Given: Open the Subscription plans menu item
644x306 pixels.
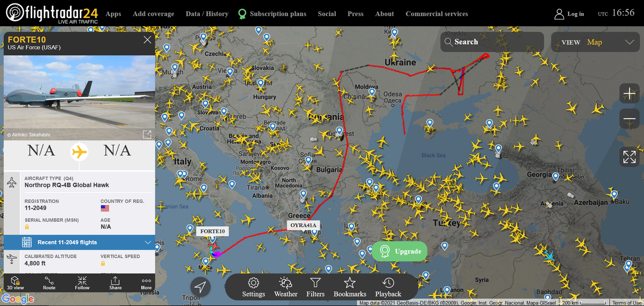Looking at the screenshot, I should (x=272, y=14).
